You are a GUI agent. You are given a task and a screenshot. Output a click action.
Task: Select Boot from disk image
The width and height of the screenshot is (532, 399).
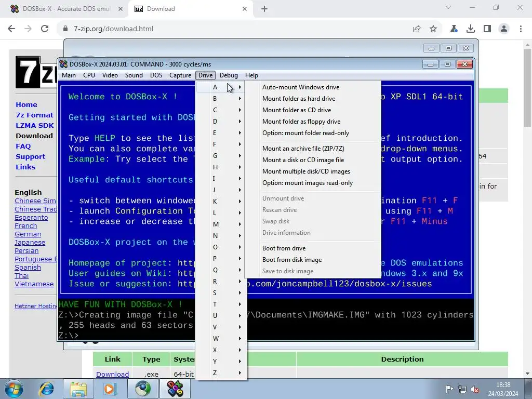pyautogui.click(x=312, y=260)
